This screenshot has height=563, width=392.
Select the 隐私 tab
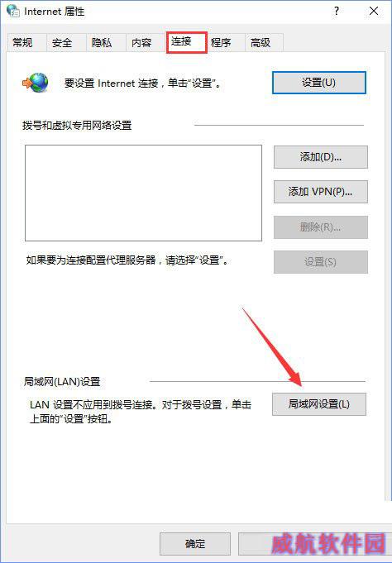click(102, 43)
